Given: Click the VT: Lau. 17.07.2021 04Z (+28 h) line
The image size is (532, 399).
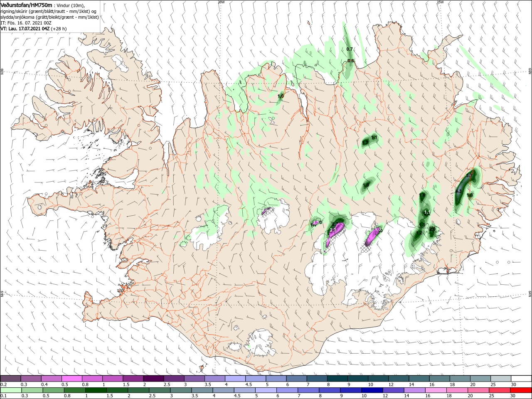Looking at the screenshot, I should 34,29.
